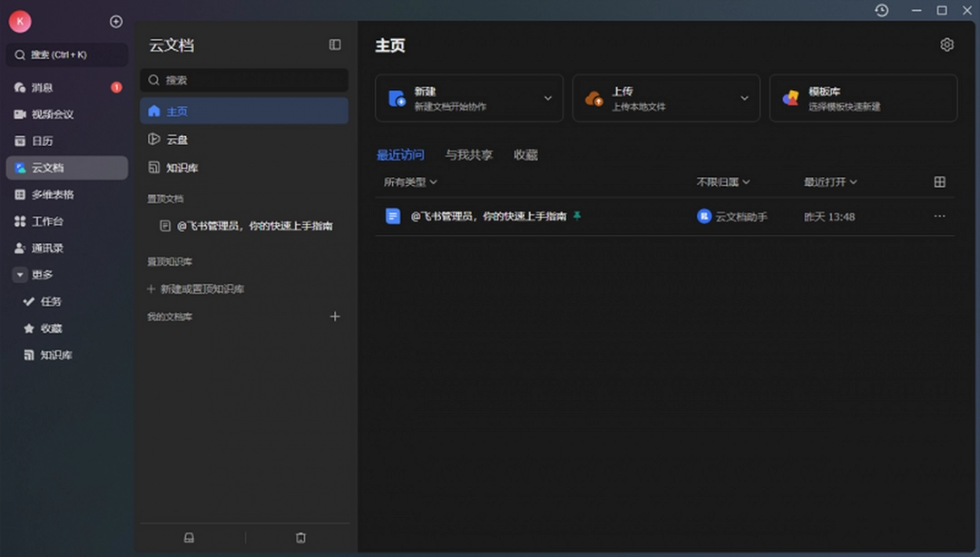Switch to the 收藏 tab
This screenshot has width=980, height=557.
(x=526, y=154)
